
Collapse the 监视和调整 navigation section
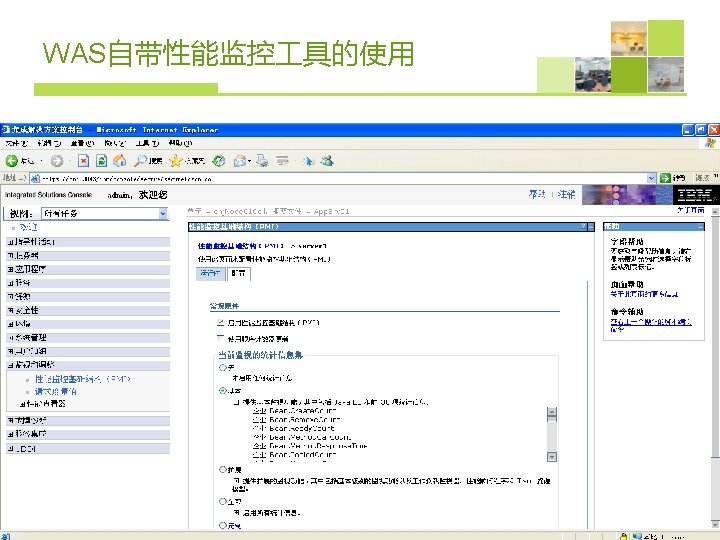[x=10, y=365]
